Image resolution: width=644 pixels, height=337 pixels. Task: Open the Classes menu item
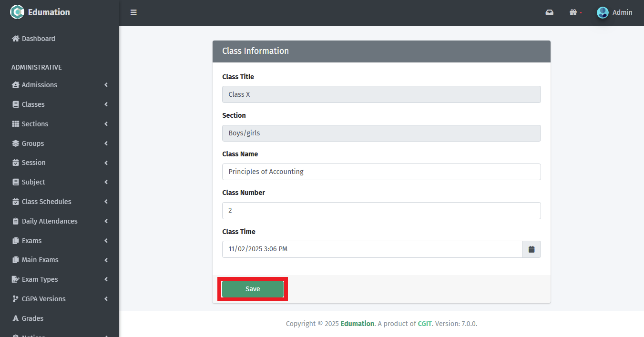60,104
